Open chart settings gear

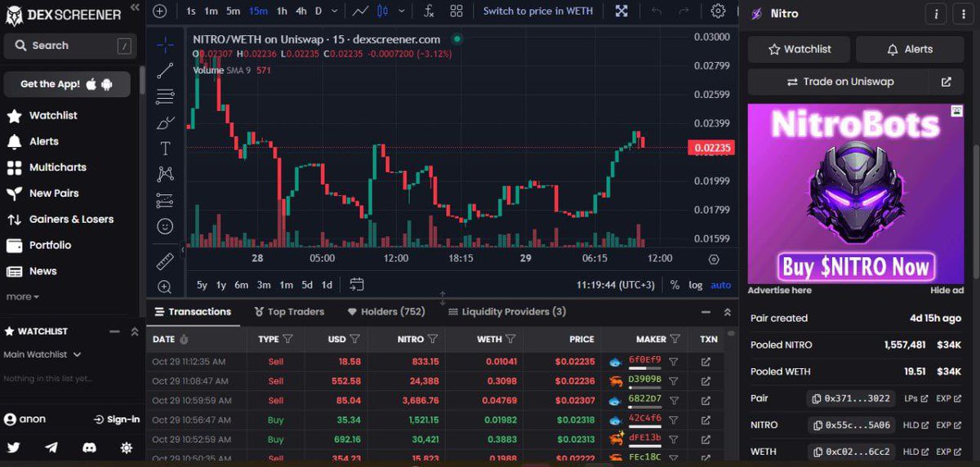point(718,11)
